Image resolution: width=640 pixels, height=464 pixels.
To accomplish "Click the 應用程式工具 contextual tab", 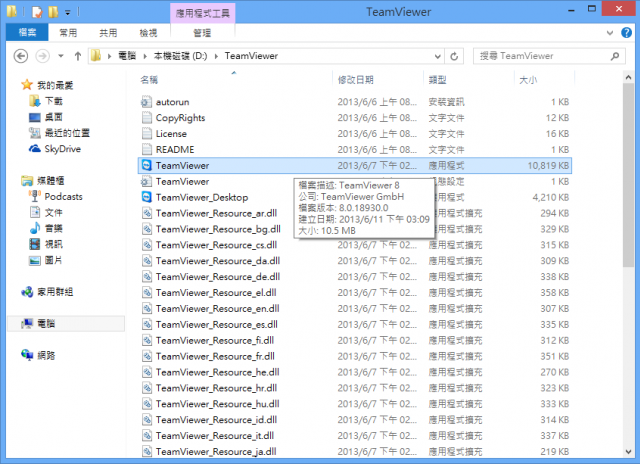I will tap(202, 13).
